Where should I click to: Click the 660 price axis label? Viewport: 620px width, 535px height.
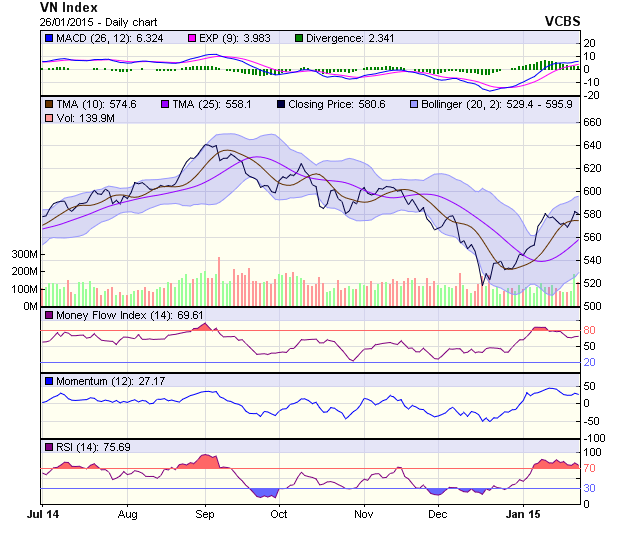(x=594, y=122)
